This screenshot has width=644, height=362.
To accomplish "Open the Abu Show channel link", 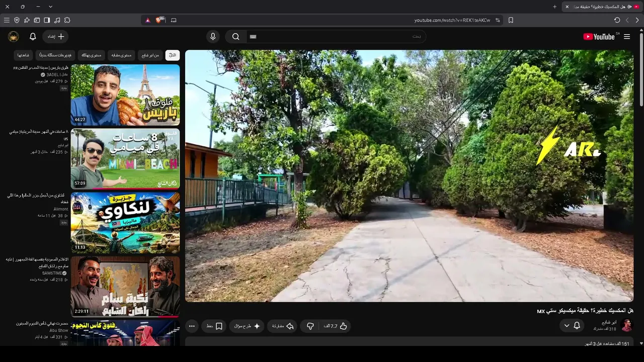I will coord(59,330).
